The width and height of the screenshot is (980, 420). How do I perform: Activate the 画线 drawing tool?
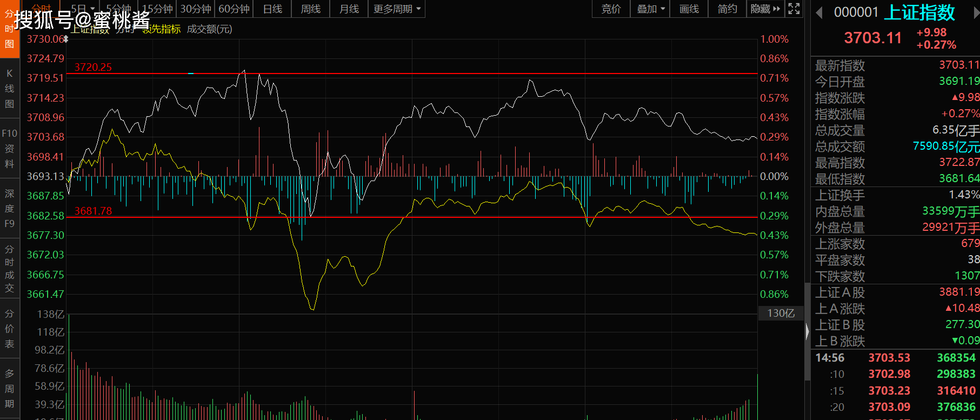point(689,9)
